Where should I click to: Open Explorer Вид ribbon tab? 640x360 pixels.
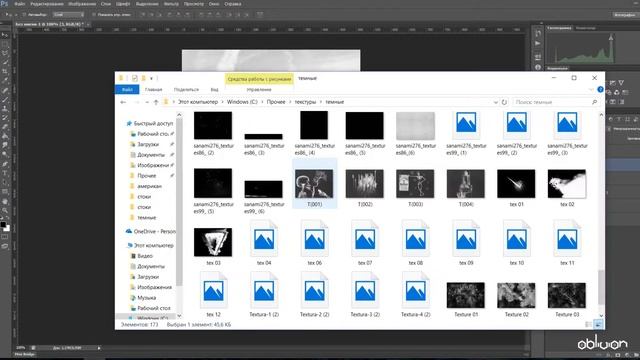click(214, 89)
